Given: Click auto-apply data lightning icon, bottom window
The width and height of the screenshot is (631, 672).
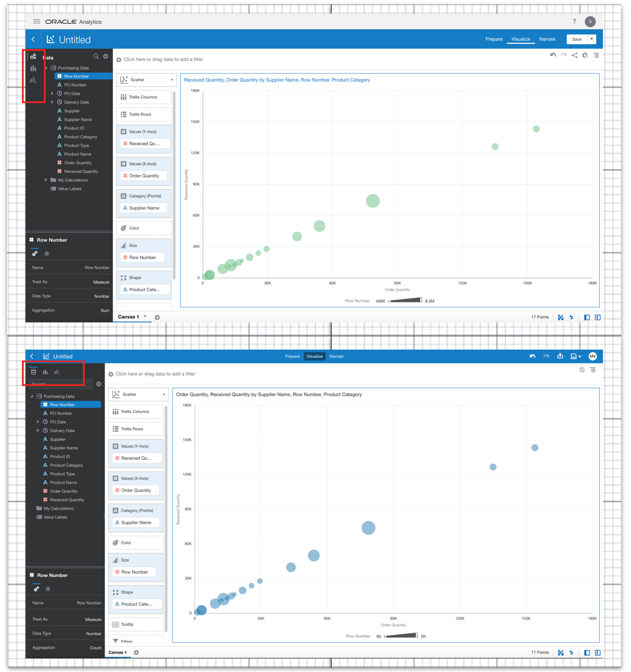Looking at the screenshot, I should 571,653.
